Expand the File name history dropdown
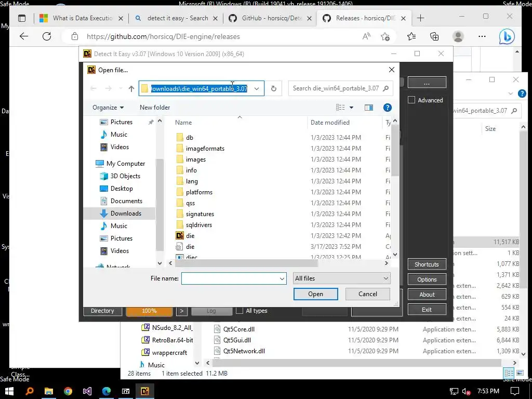The width and height of the screenshot is (532, 399). pos(282,278)
